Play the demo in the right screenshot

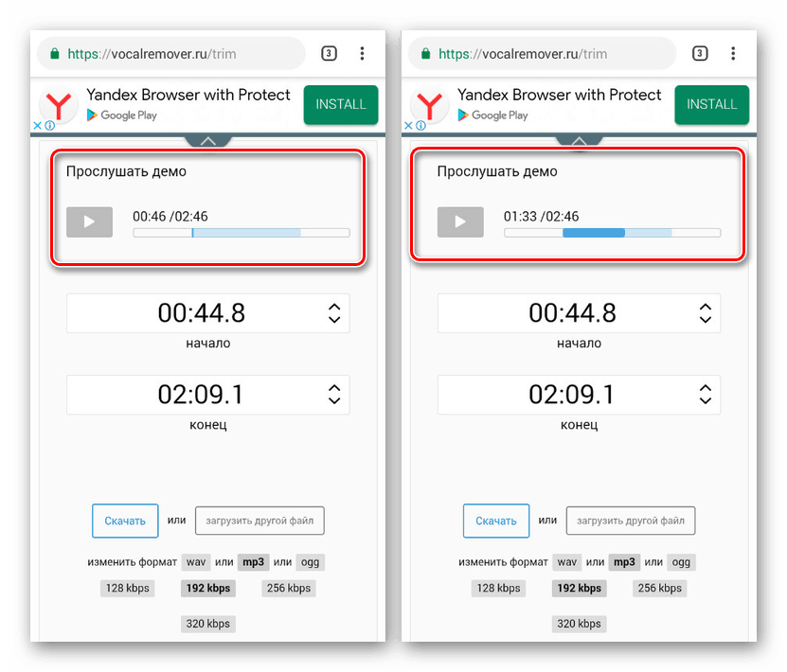point(460,221)
